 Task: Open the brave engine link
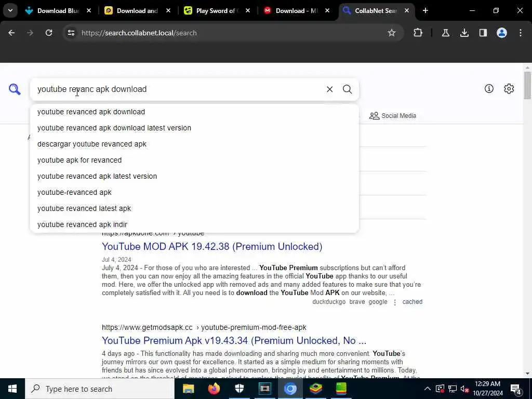pos(357,302)
